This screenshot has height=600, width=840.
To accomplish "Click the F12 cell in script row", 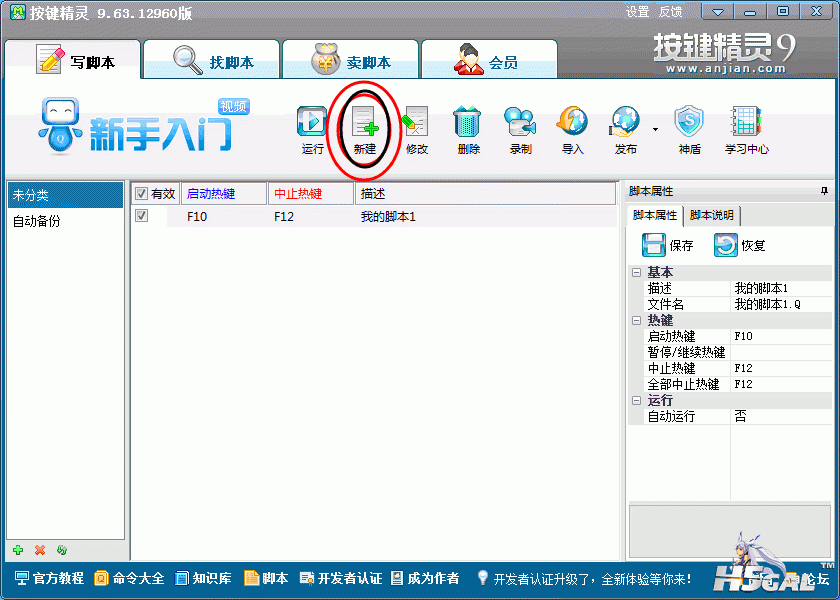I will pyautogui.click(x=284, y=216).
